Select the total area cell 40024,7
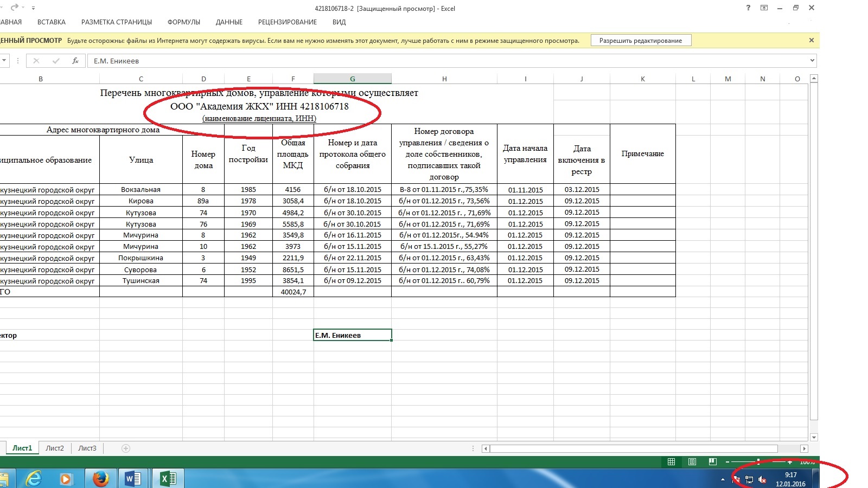Viewport: 868px width, 488px height. 293,292
